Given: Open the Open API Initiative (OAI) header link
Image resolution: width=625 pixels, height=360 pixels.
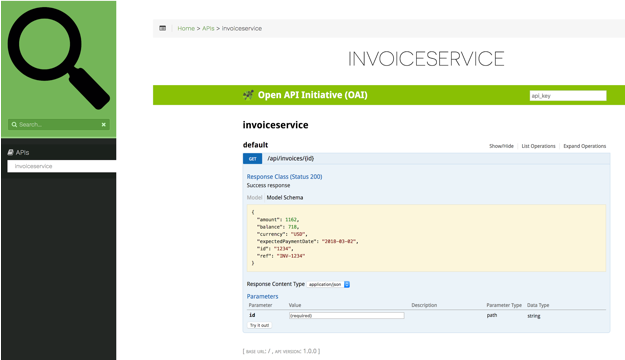Looking at the screenshot, I should tap(312, 95).
